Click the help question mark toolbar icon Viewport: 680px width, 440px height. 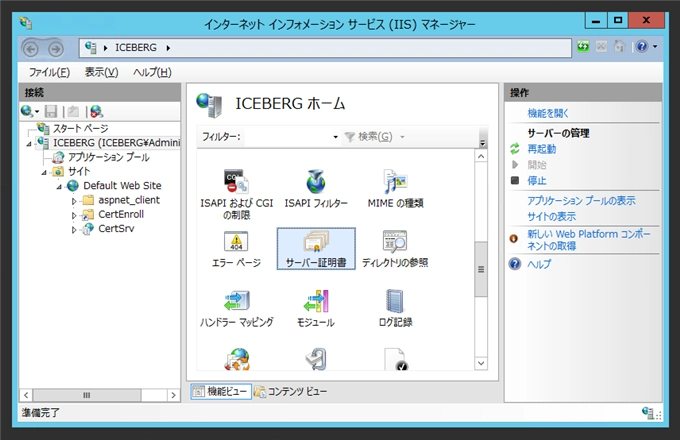[642, 46]
